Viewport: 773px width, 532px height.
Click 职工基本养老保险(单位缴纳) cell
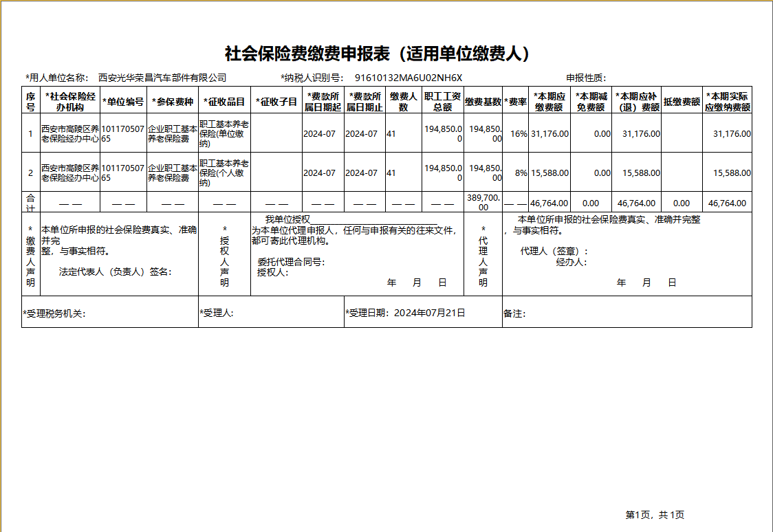[x=224, y=133]
